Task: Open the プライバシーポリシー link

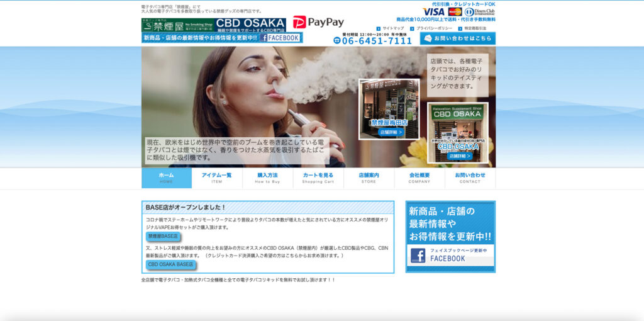Action: (433, 28)
